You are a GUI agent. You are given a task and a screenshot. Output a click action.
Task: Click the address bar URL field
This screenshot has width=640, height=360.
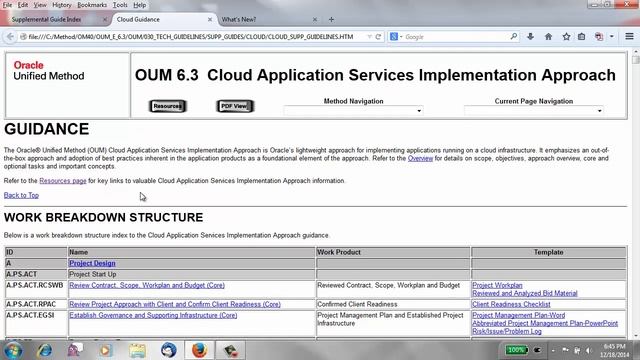tap(192, 37)
